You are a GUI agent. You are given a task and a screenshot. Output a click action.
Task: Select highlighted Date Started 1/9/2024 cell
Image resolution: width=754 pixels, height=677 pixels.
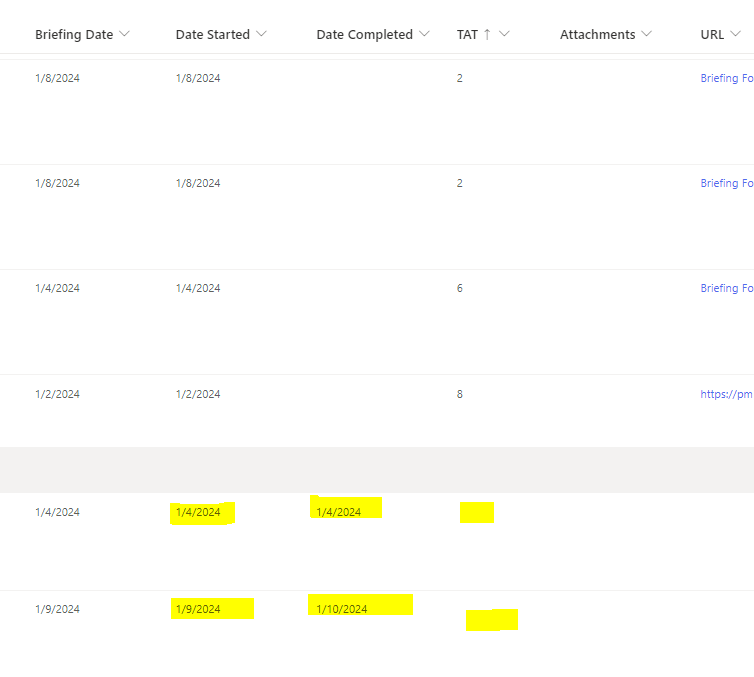coord(198,609)
